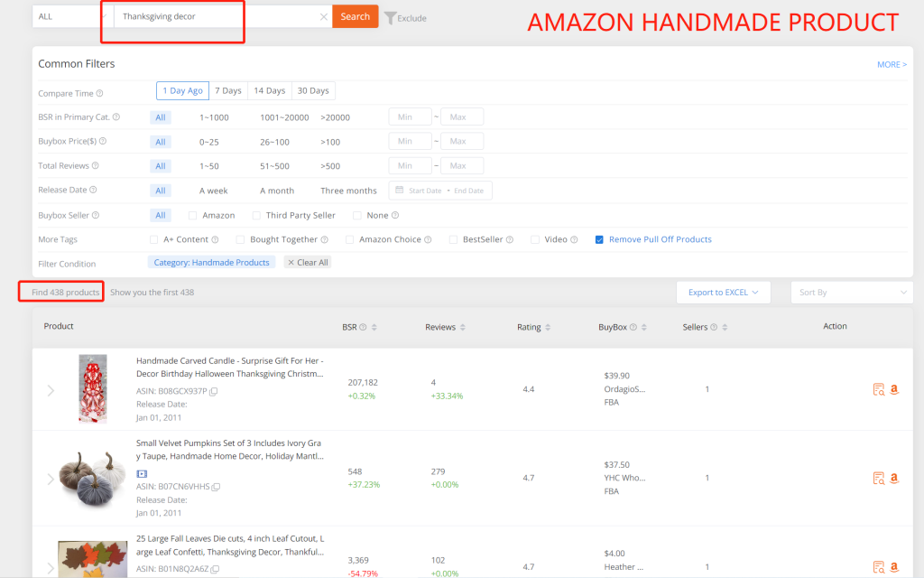This screenshot has width=924, height=578.
Task: Clear the search text with the X icon
Action: click(x=324, y=16)
